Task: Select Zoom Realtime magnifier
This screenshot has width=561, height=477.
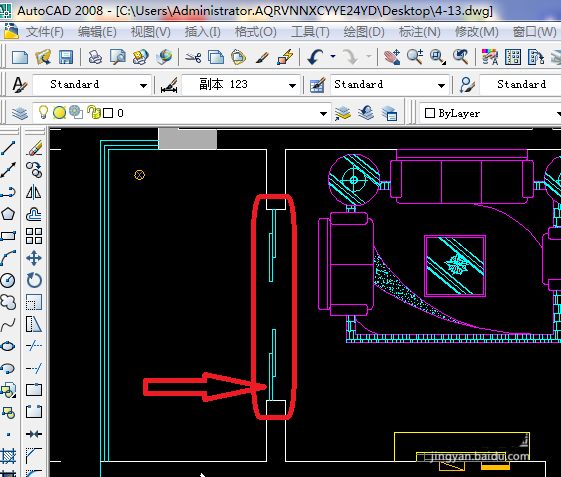Action: (x=415, y=57)
